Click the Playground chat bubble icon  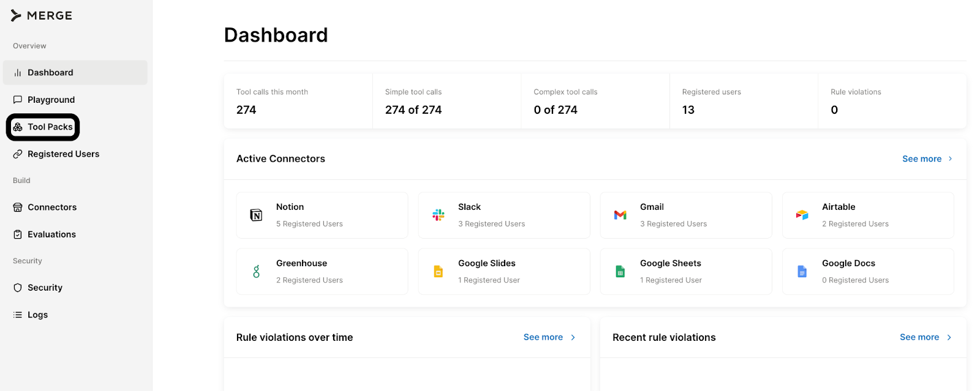18,100
